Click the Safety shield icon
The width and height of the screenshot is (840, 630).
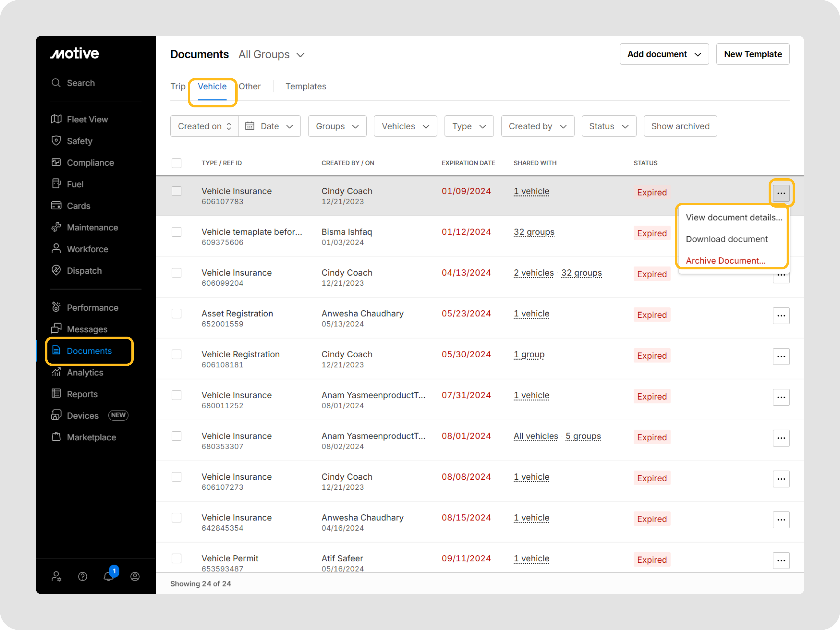point(56,140)
